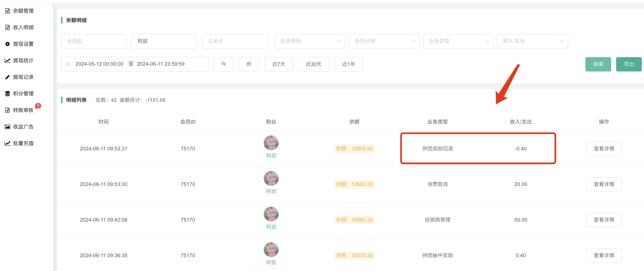View details for the 拼团奖励回退 row

(604, 149)
